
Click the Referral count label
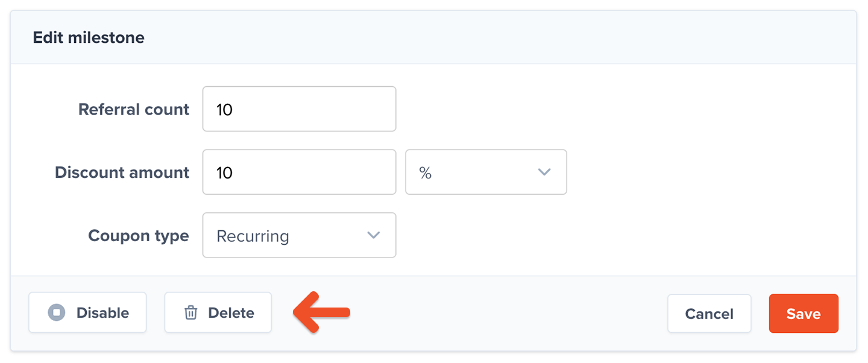tap(134, 110)
